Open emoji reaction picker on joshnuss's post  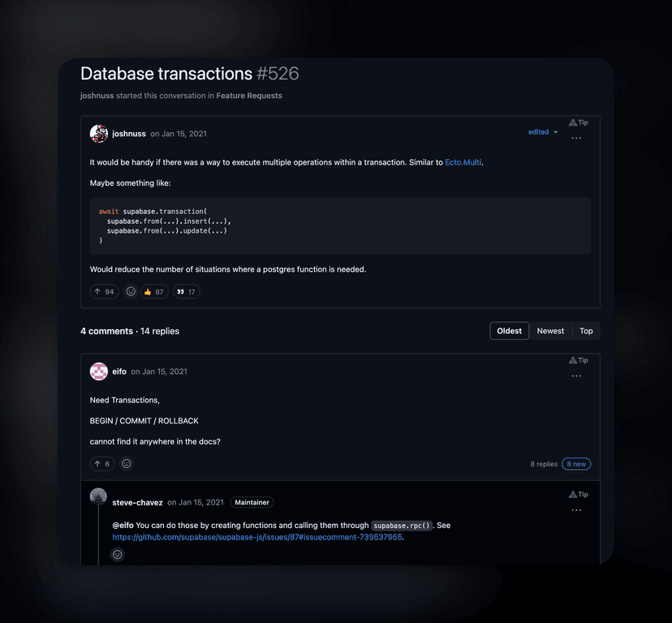click(x=131, y=291)
